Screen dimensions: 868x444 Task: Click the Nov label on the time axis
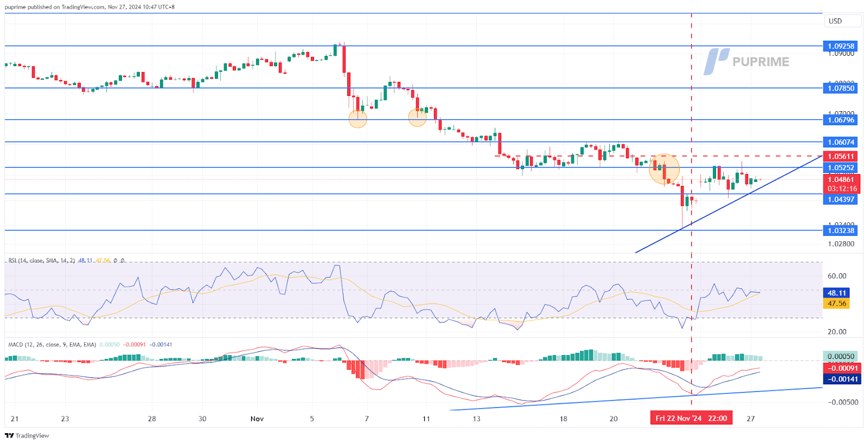[257, 419]
